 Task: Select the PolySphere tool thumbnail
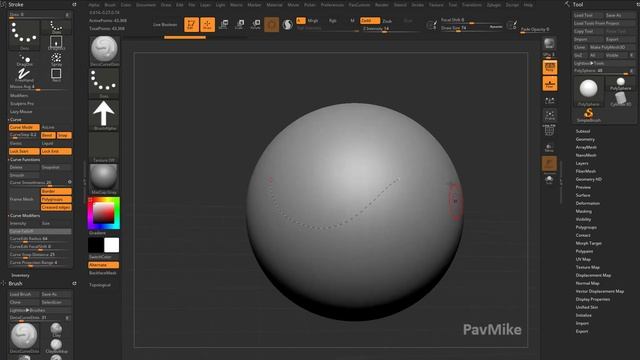click(589, 91)
